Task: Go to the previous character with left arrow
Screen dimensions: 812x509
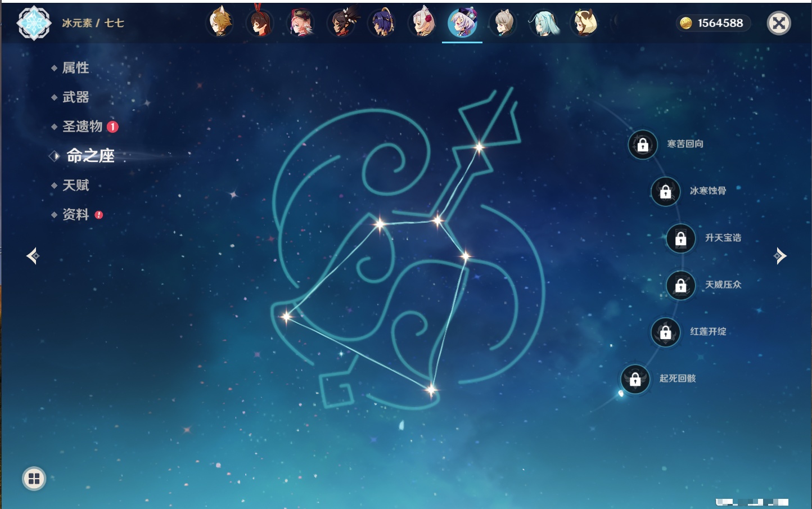Action: tap(33, 256)
